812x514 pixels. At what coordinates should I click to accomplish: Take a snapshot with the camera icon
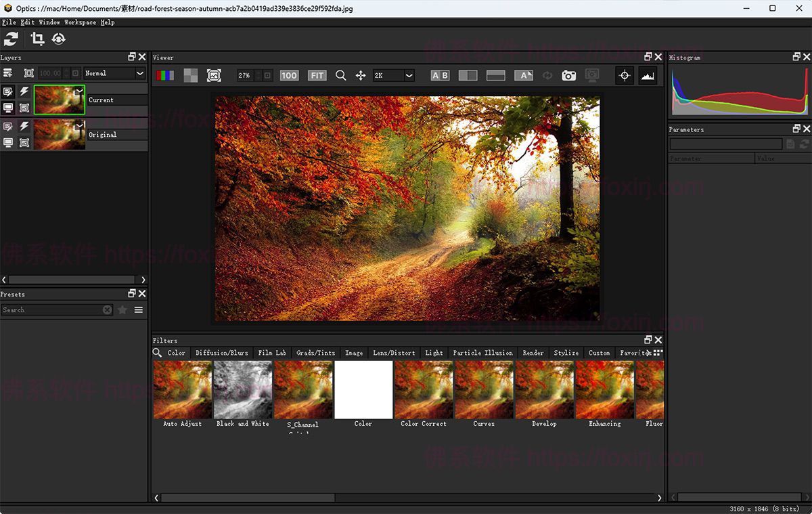568,75
